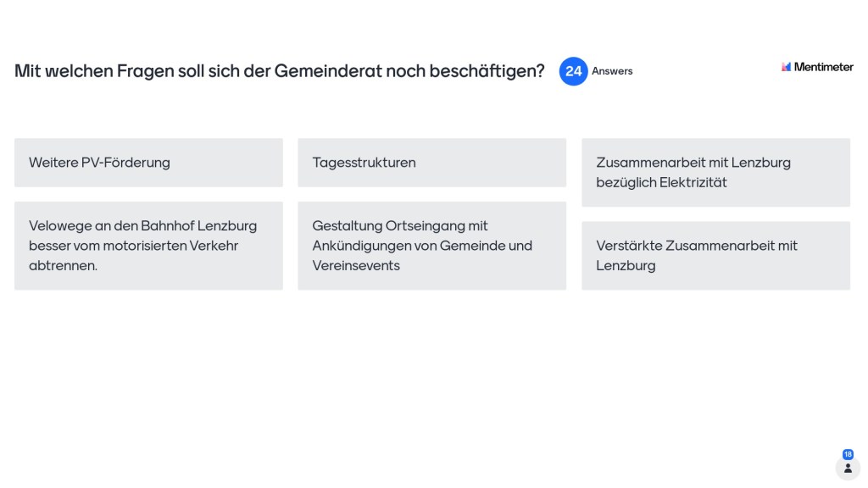The height and width of the screenshot is (488, 868).
Task: Click 'Mit welchen Fragen' at the heading start
Action: 76,71
